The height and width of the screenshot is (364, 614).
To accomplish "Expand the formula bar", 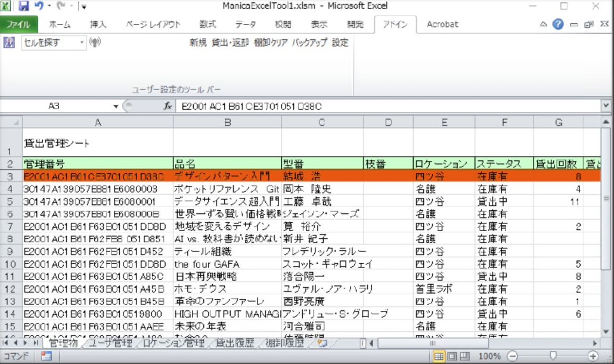I will point(606,106).
